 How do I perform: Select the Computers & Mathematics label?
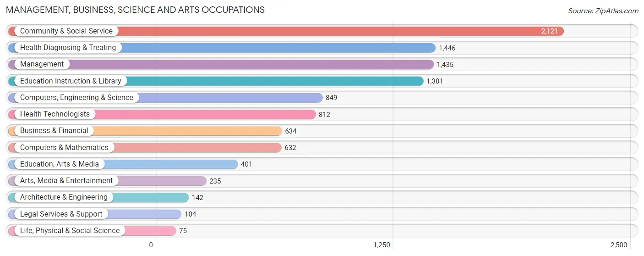(64, 148)
